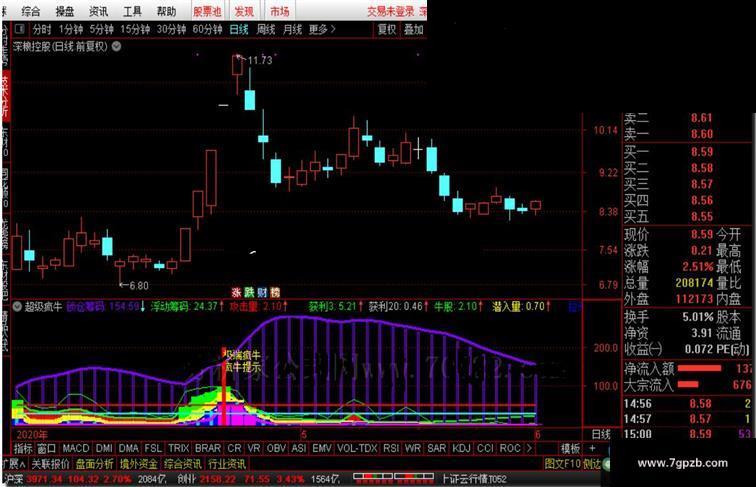
Task: Open the 综合资讯 tab
Action: (183, 464)
